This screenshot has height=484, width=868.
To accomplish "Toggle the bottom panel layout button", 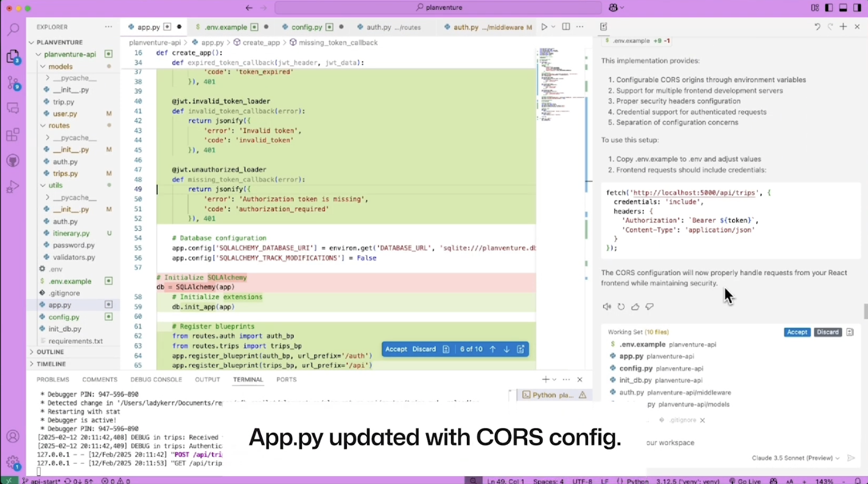I will (843, 8).
